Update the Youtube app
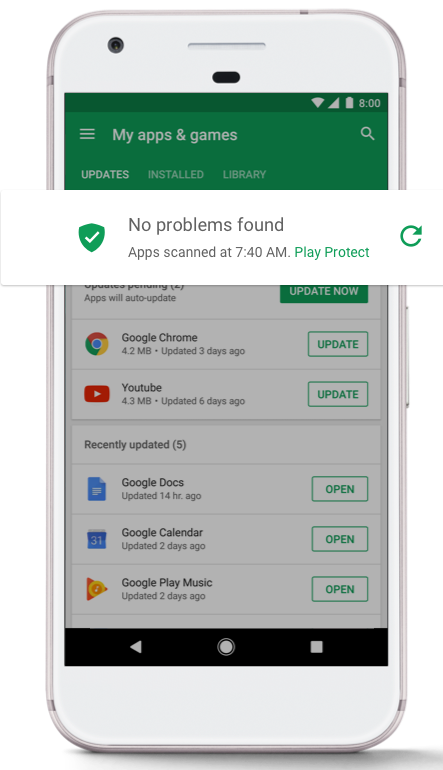 338,394
